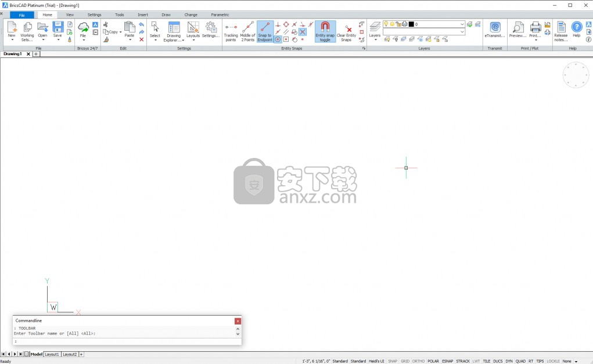Switch to the Parametric ribbon tab

[220, 15]
